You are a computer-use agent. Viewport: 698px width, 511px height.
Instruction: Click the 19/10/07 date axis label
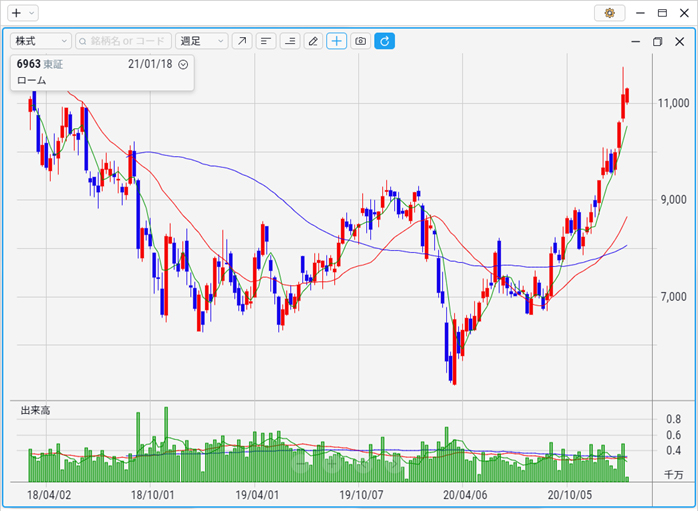point(361,495)
